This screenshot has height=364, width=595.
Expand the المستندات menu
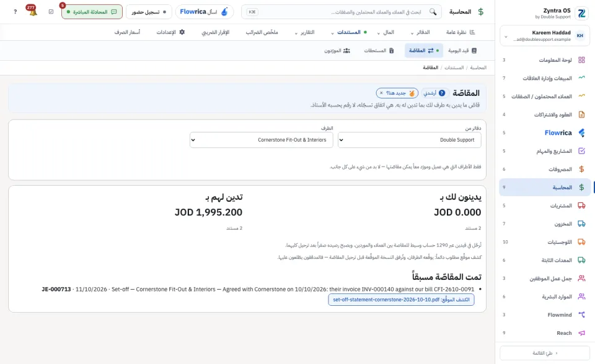[x=348, y=33]
